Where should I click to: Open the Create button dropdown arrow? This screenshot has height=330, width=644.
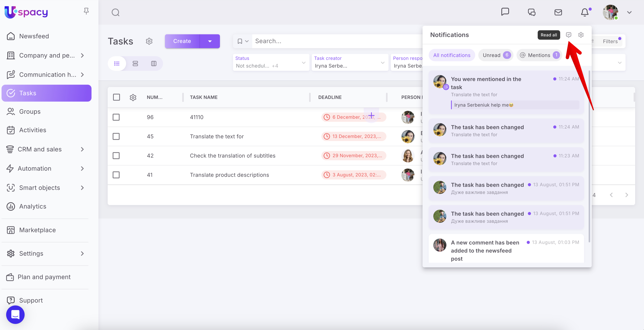(x=210, y=41)
